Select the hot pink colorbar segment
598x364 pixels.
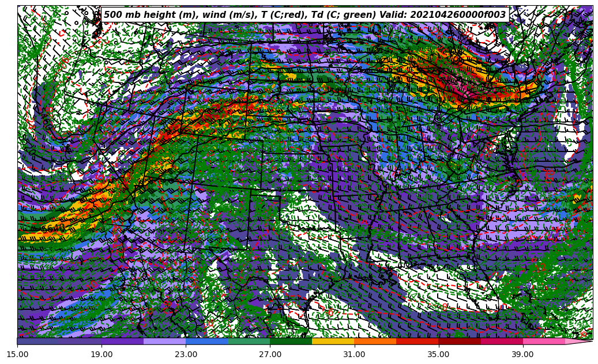pyautogui.click(x=543, y=342)
